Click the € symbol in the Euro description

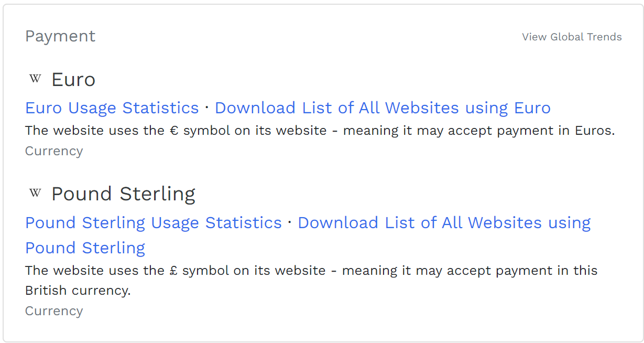pyautogui.click(x=174, y=130)
